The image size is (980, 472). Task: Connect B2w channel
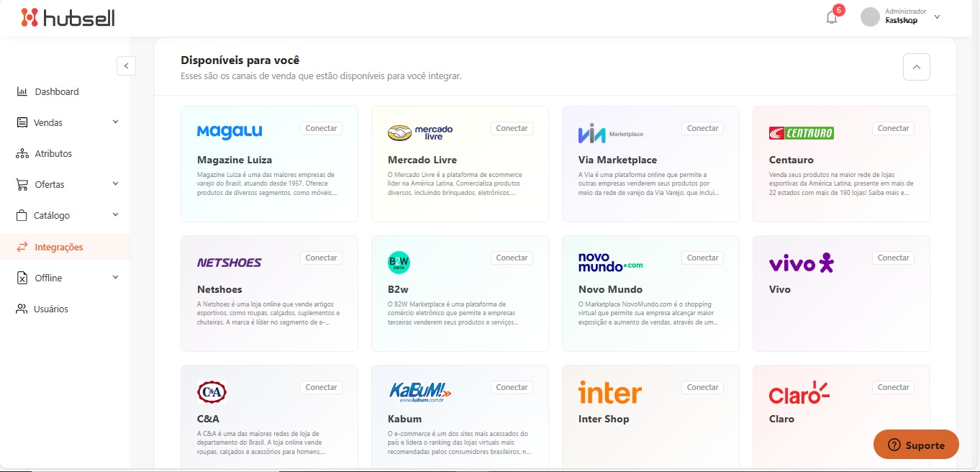click(512, 258)
